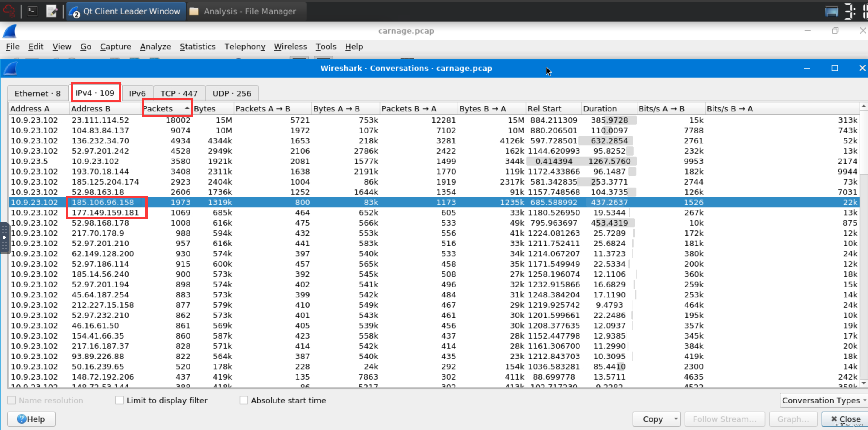Click the Close button in Conversations dialog
Viewport: 868px width, 430px height.
[845, 419]
